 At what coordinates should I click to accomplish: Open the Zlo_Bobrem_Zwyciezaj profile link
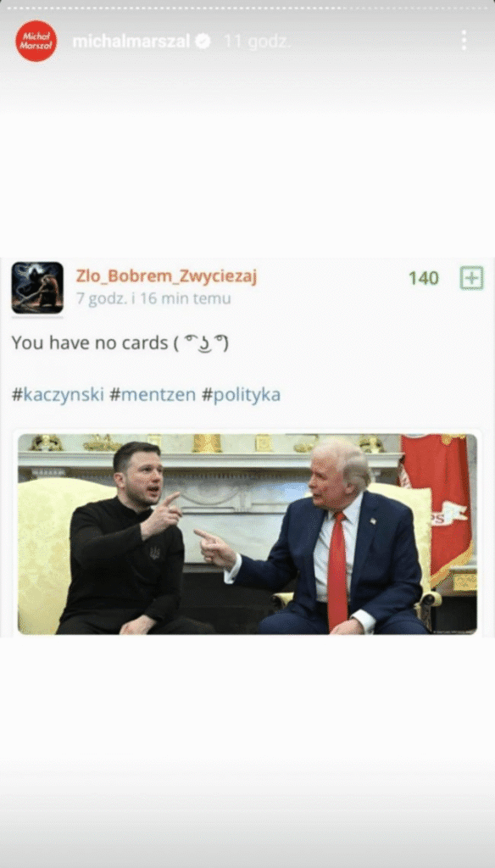coord(166,275)
